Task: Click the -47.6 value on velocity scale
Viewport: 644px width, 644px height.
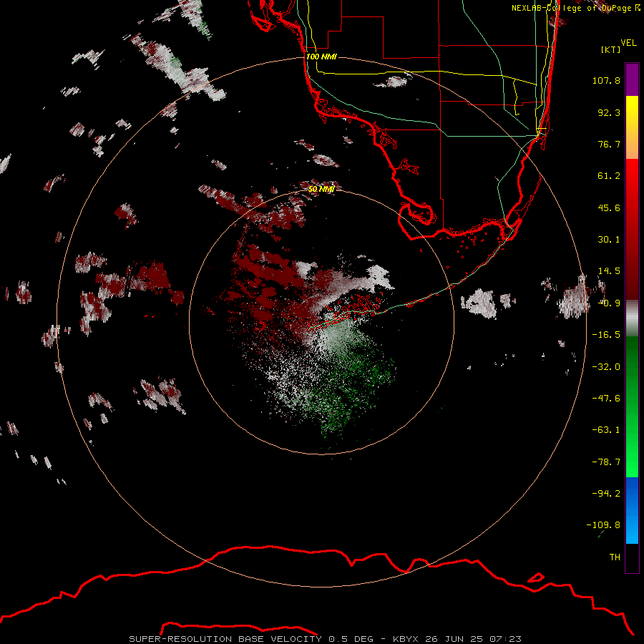Action: point(606,399)
